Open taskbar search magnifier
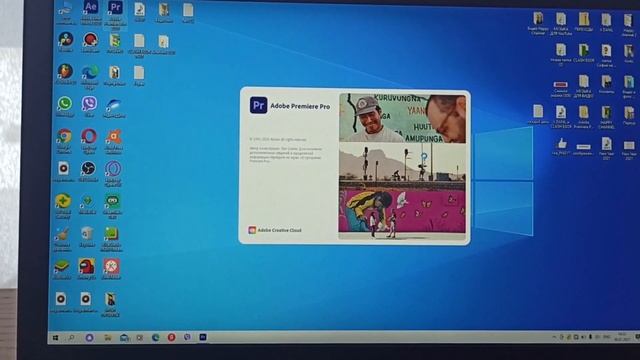The height and width of the screenshot is (360, 640). 71,338
